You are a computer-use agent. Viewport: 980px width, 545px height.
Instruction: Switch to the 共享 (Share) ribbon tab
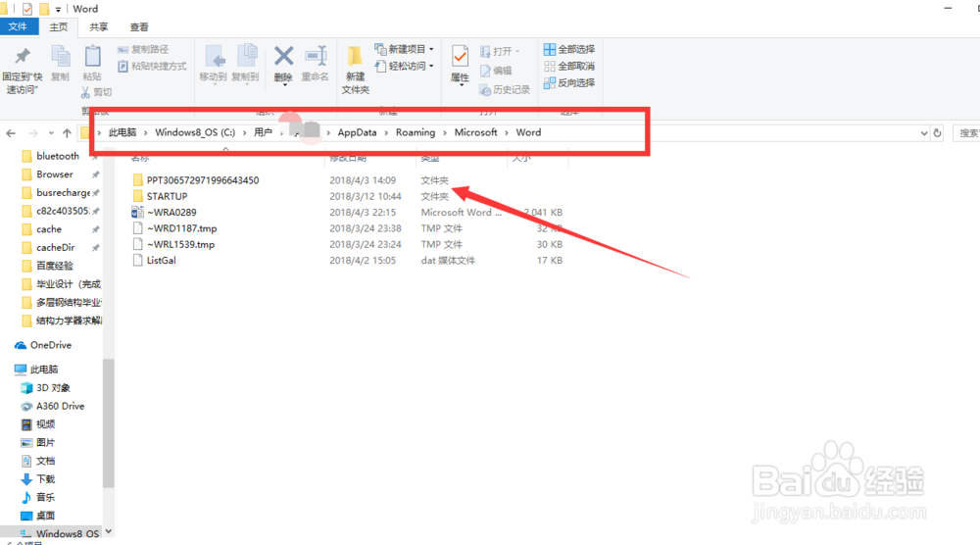pyautogui.click(x=99, y=26)
